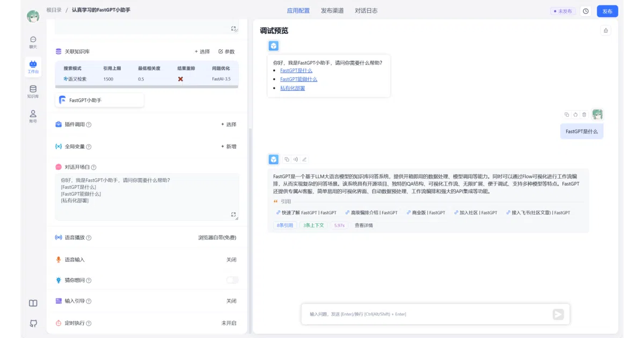Image resolution: width=644 pixels, height=338 pixels.
Task: Open the documentation book icon in sidebar
Action: (33, 303)
